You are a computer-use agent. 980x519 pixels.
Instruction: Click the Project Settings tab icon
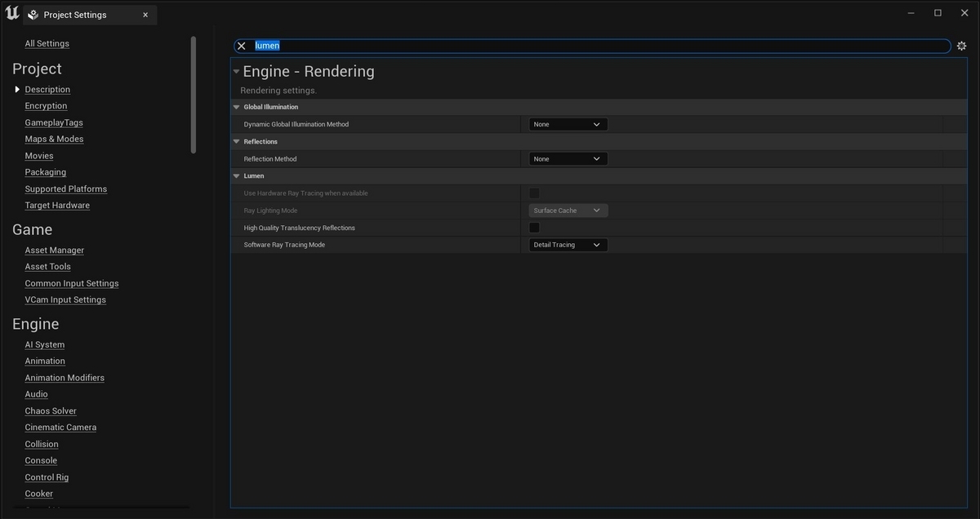(33, 15)
